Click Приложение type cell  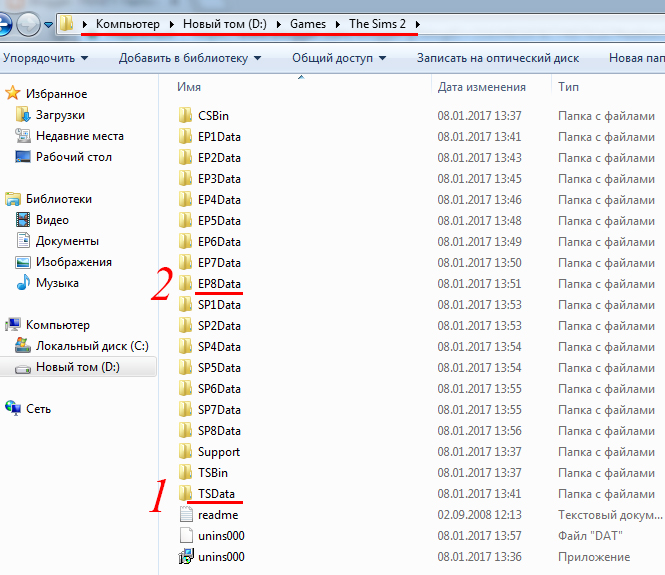click(x=594, y=557)
